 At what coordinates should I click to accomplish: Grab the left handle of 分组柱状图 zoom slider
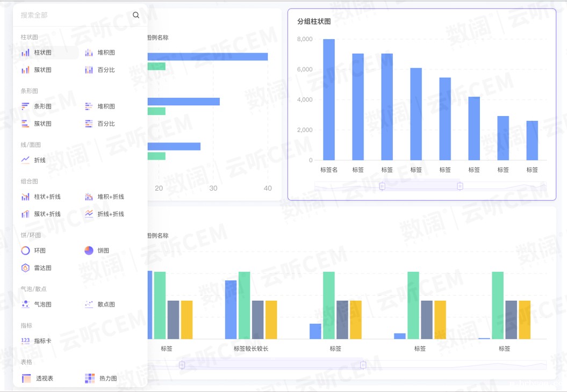(x=382, y=186)
